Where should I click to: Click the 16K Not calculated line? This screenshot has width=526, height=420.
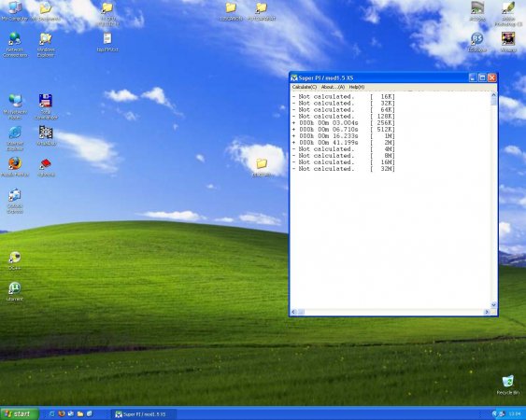pos(344,97)
